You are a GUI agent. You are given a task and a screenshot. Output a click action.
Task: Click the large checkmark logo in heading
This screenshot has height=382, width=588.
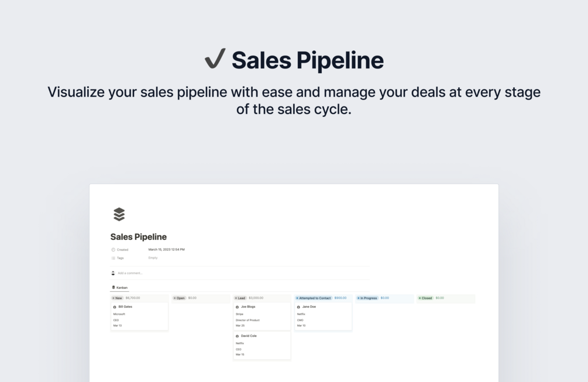pyautogui.click(x=215, y=59)
